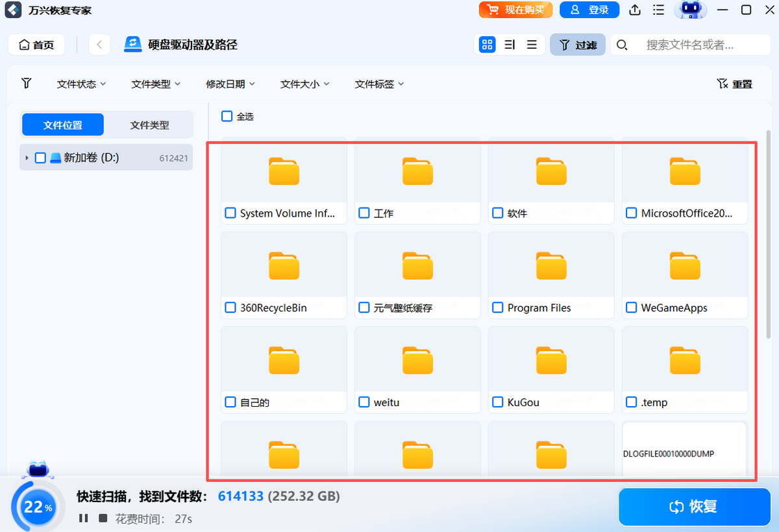Select the DLOGFILE00010000DUMP file thumbnail

click(685, 450)
